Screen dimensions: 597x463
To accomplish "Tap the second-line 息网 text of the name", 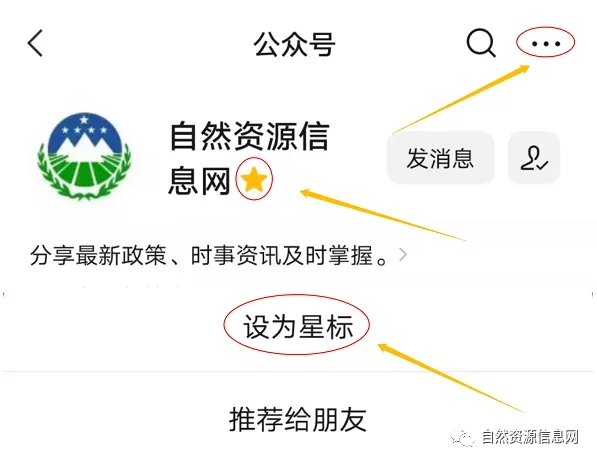I will pos(200,180).
